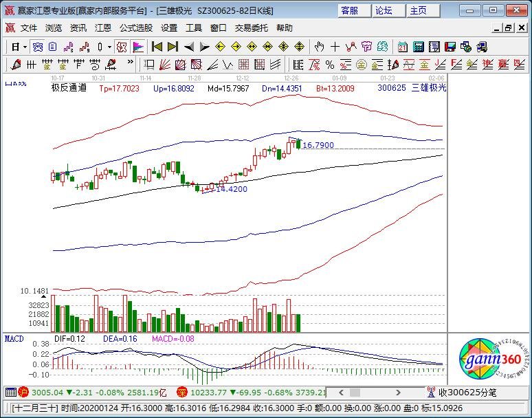The image size is (532, 418).
Task: Open the 浏览 menu
Action: tap(54, 27)
